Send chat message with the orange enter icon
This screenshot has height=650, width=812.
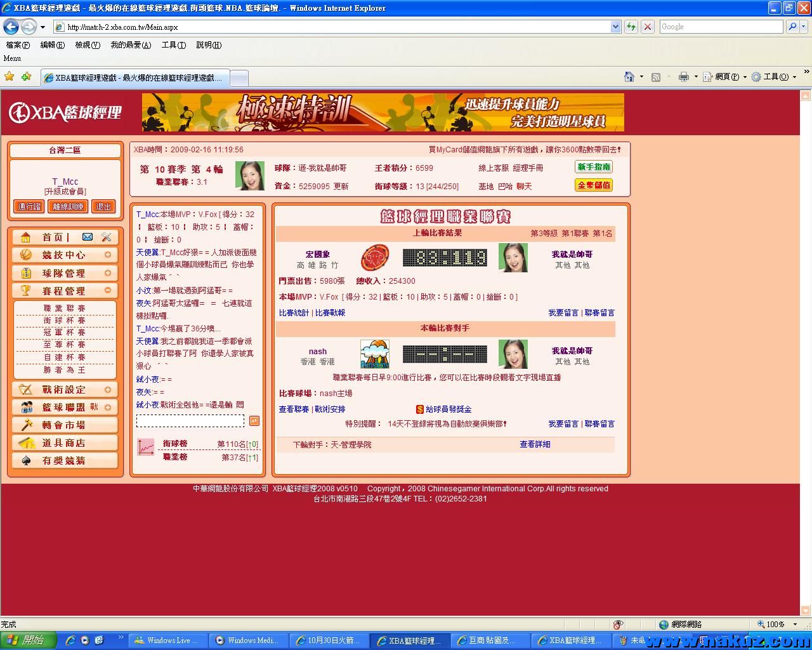(254, 421)
